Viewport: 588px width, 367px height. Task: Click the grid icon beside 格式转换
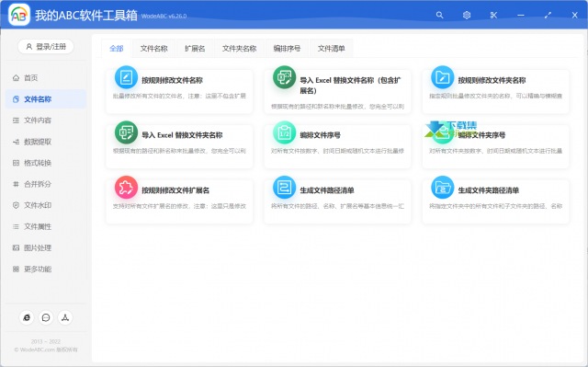(16, 163)
